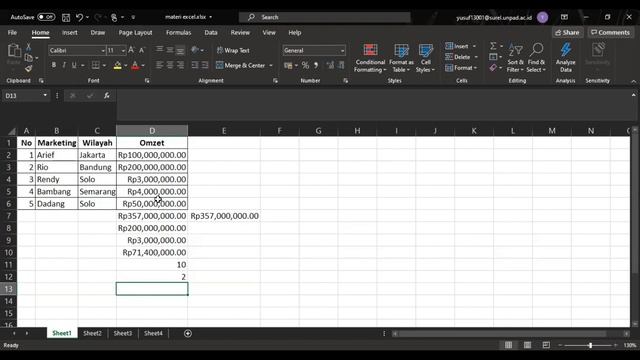This screenshot has height=360, width=640.
Task: Apply Comma Style format
Action: [x=316, y=65]
